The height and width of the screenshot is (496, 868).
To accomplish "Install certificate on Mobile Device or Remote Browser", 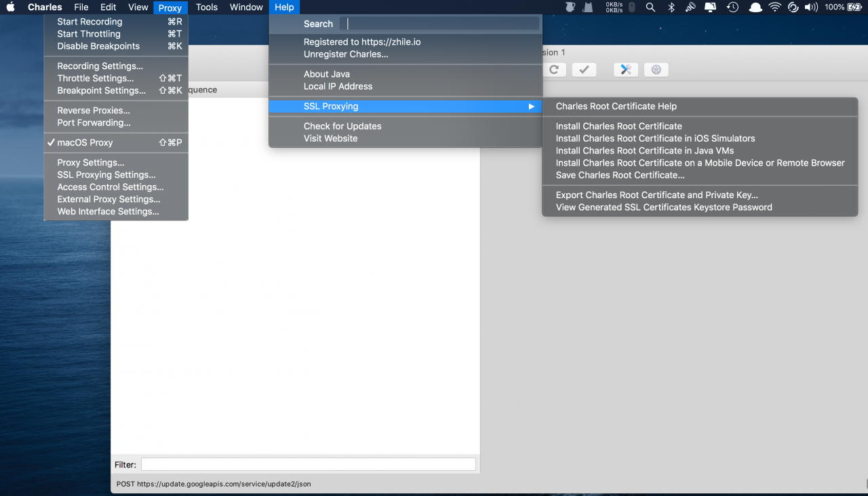I will (700, 163).
